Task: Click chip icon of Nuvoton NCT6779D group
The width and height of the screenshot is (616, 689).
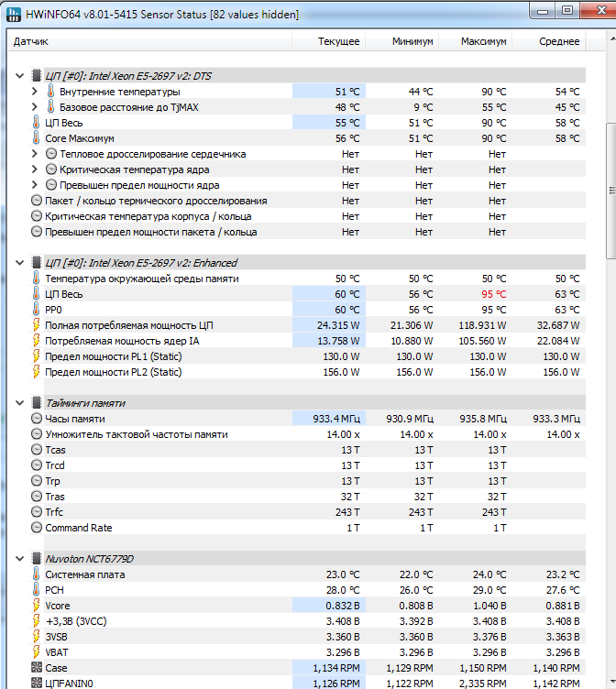Action: pyautogui.click(x=37, y=559)
